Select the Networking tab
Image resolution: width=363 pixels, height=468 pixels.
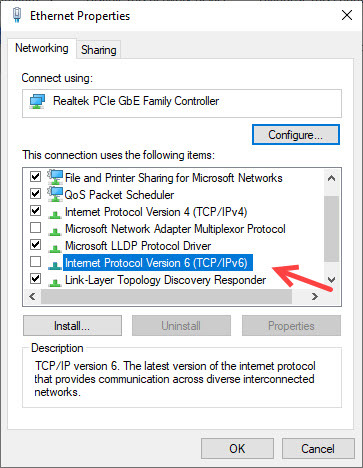[x=42, y=48]
